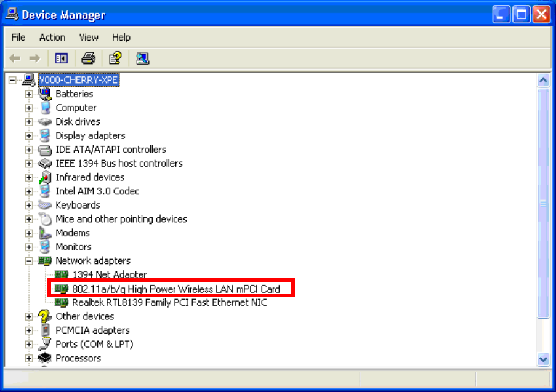Click Scan for hardware changes icon

[143, 58]
